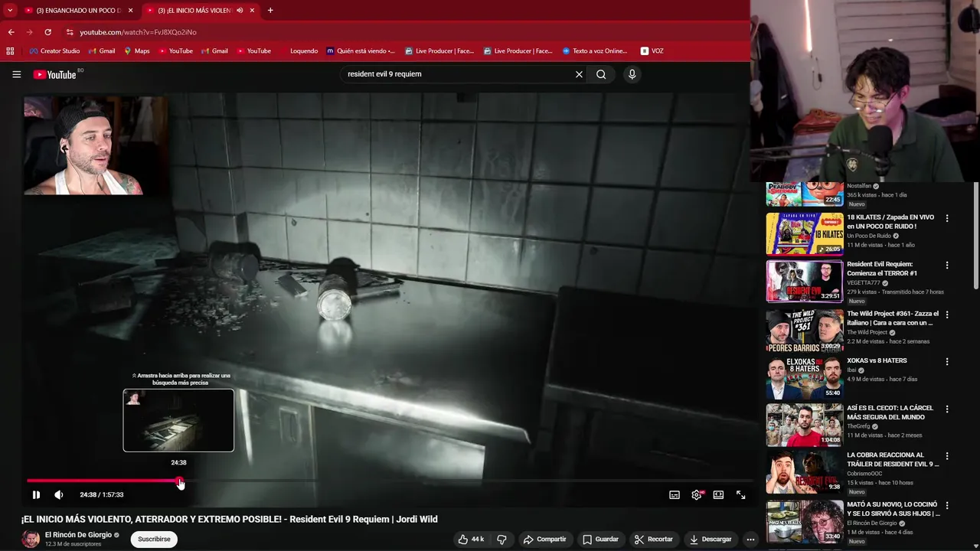
Task: Click the YouTube logo home link
Action: pyautogui.click(x=54, y=74)
